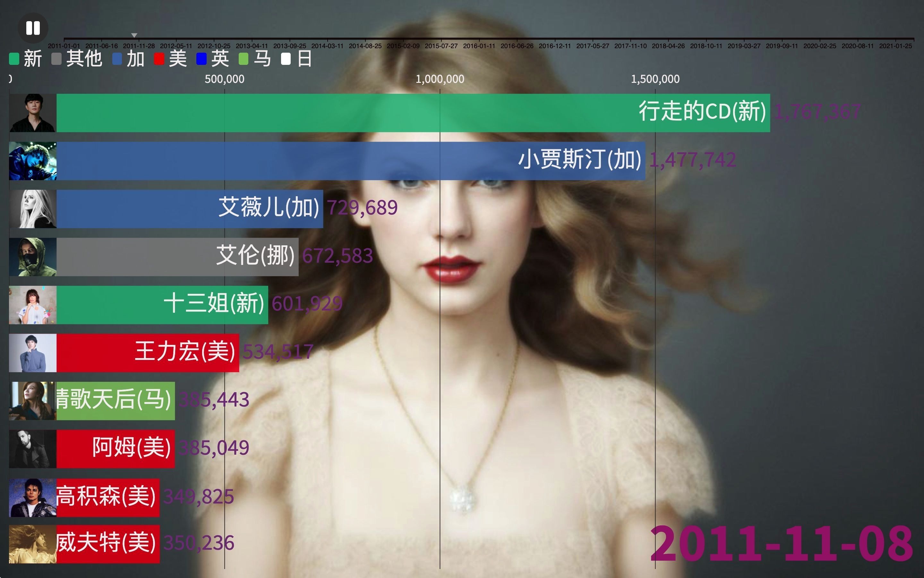This screenshot has height=578, width=924.
Task: Open the 十三姐 artist thumbnail
Action: [x=33, y=305]
